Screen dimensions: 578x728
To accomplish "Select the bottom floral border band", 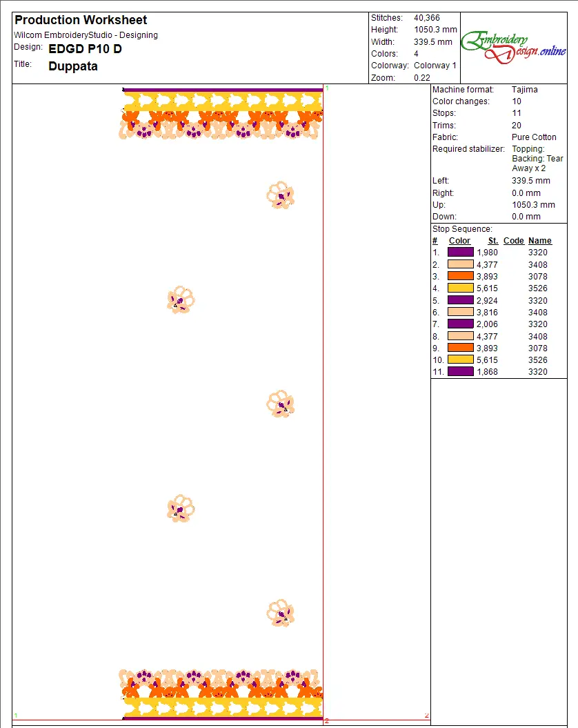I will 222,693.
